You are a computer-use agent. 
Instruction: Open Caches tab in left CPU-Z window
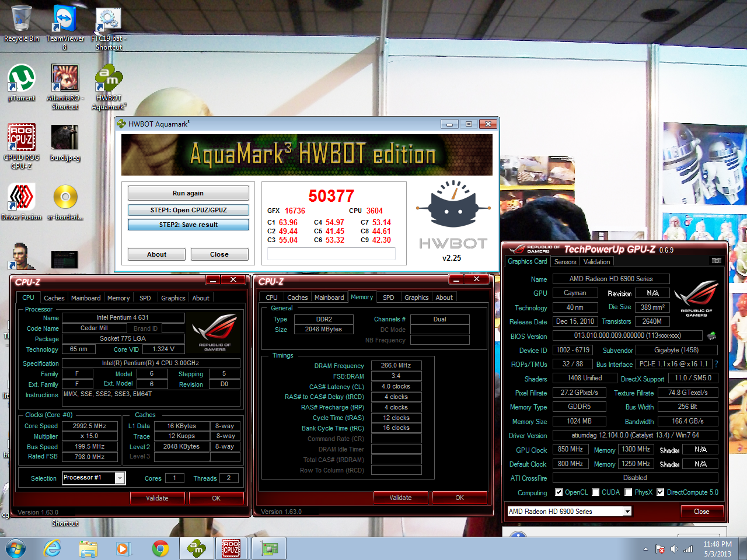click(54, 298)
